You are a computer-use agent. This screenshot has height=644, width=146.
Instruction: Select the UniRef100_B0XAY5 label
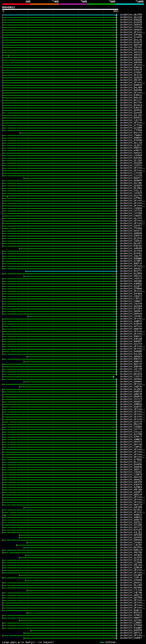tap(131, 42)
